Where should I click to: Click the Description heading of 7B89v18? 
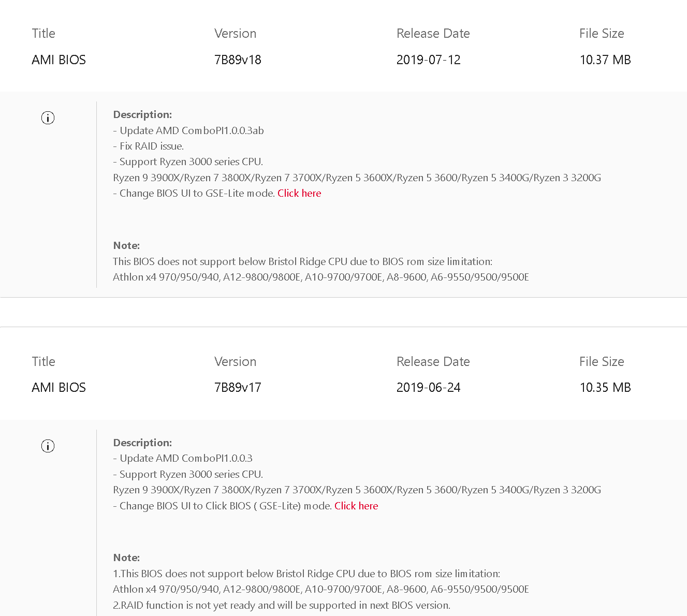click(x=142, y=114)
